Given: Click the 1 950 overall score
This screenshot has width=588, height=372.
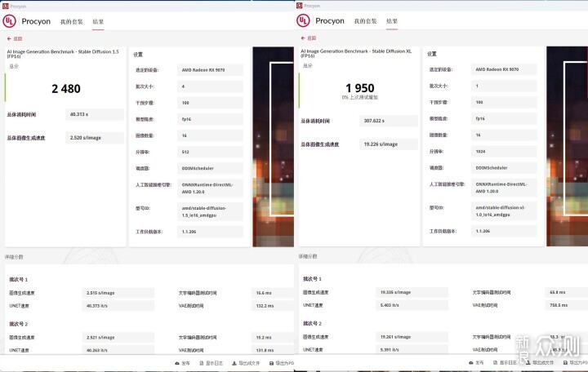Looking at the screenshot, I should (x=359, y=88).
